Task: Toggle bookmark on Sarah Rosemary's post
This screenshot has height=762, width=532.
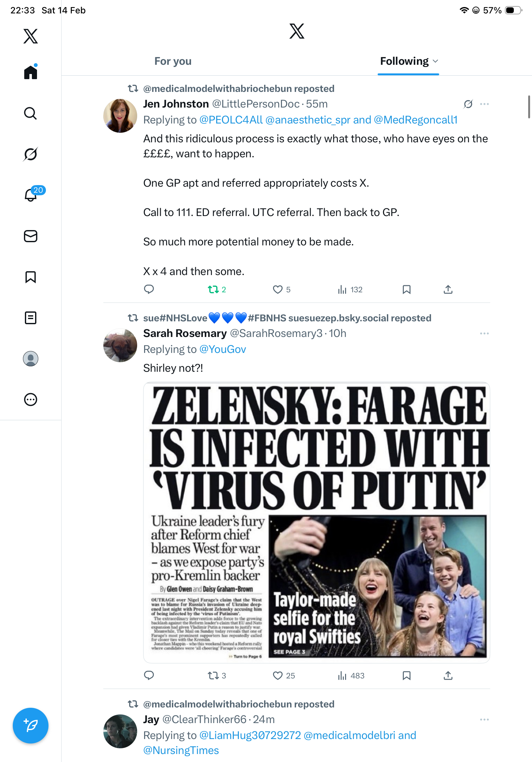Action: tap(406, 676)
